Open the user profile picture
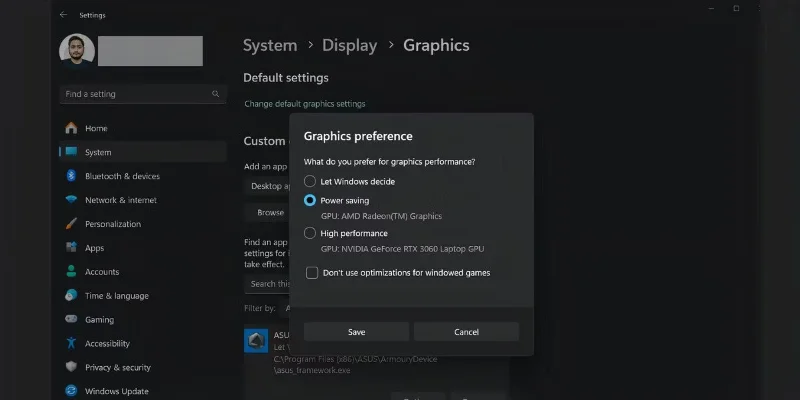 pyautogui.click(x=77, y=51)
